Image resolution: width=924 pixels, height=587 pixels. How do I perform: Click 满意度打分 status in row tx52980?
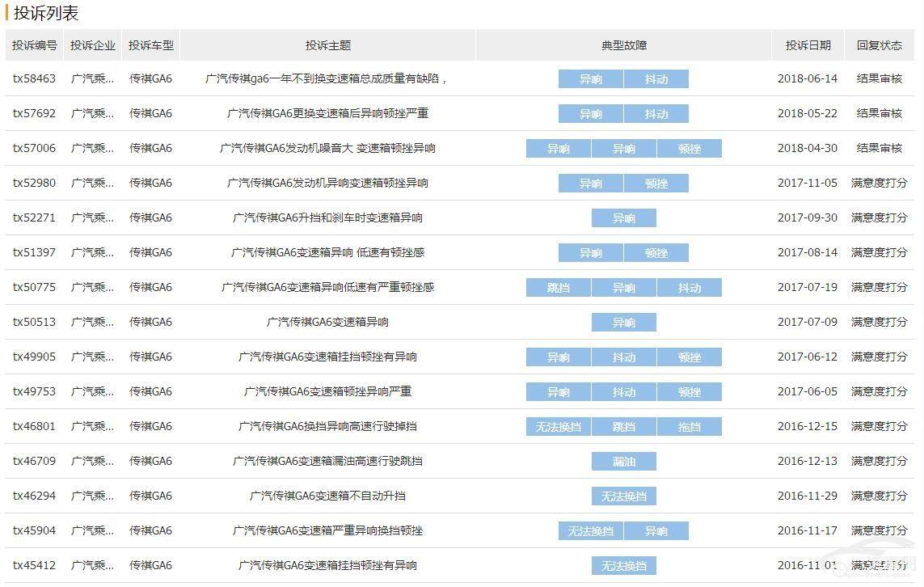[880, 183]
